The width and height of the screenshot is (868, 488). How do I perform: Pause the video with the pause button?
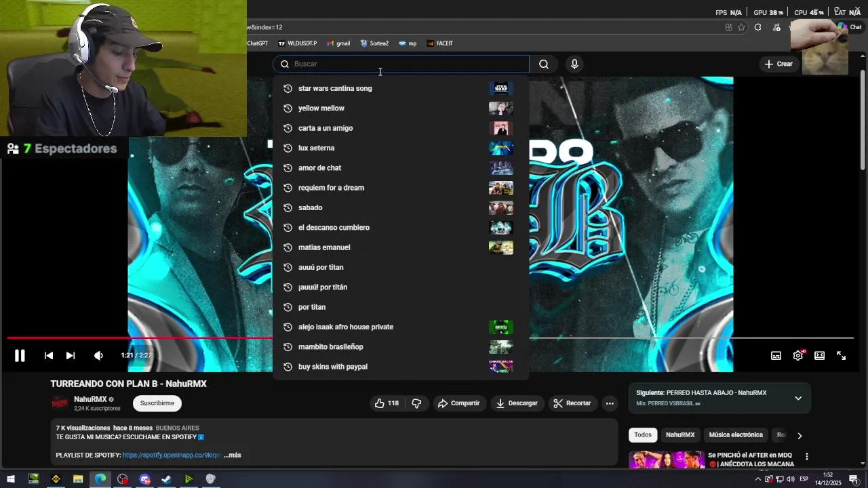pos(20,355)
